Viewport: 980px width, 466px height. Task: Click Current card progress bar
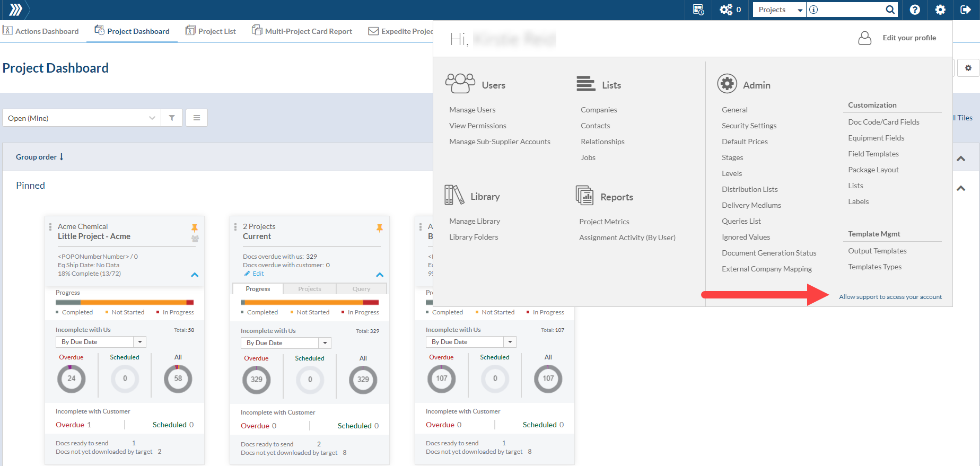(310, 302)
